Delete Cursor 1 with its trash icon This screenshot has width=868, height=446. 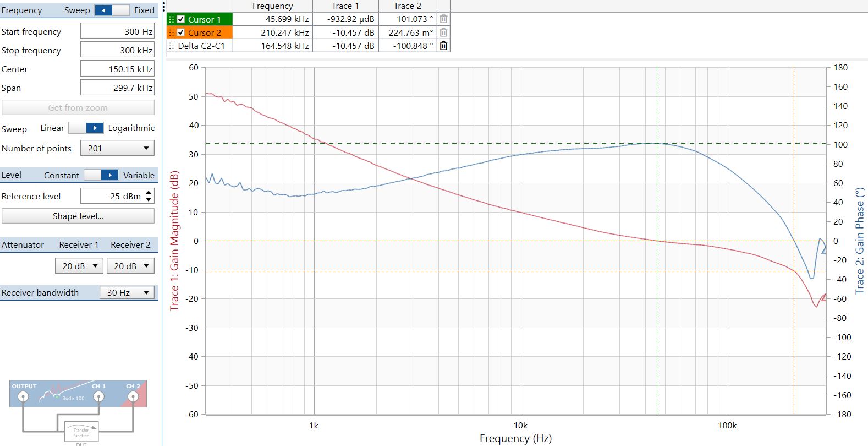point(443,19)
